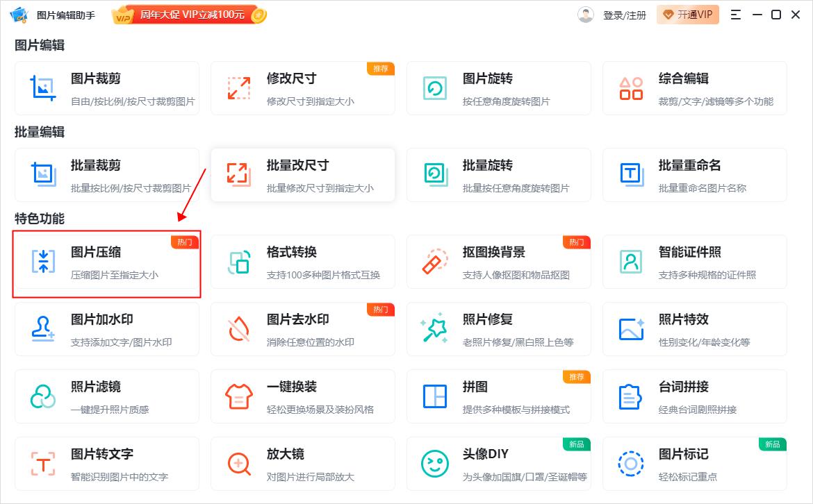Open the 登录/注册 login link
The image size is (813, 504).
[625, 14]
